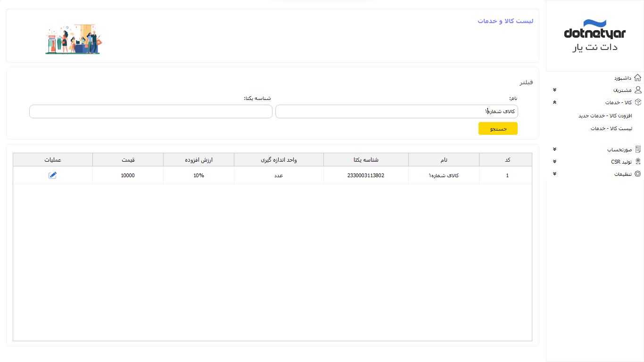Edit row 1 using the pencil icon
Screen dimensions: 644x362
[x=52, y=175]
